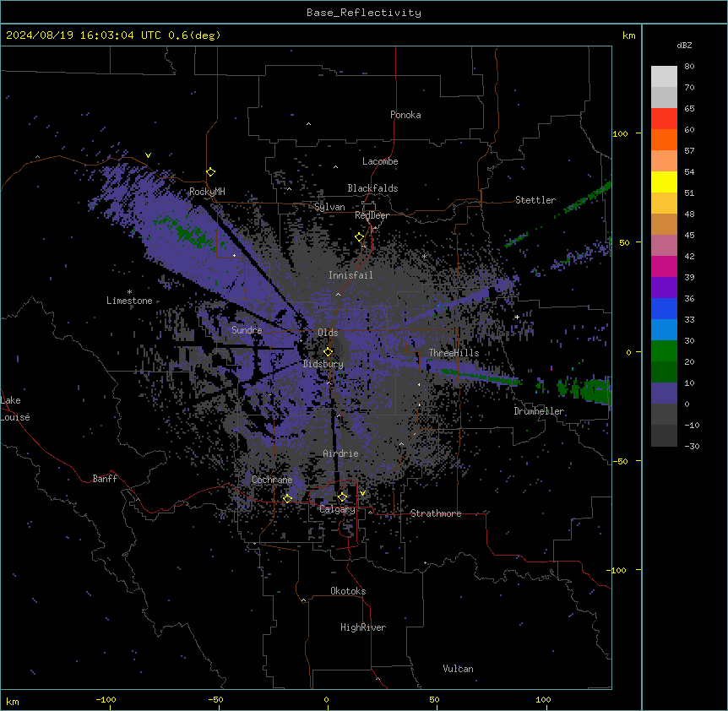This screenshot has width=728, height=711.
Task: Select the Lacombe city label
Action: [380, 161]
